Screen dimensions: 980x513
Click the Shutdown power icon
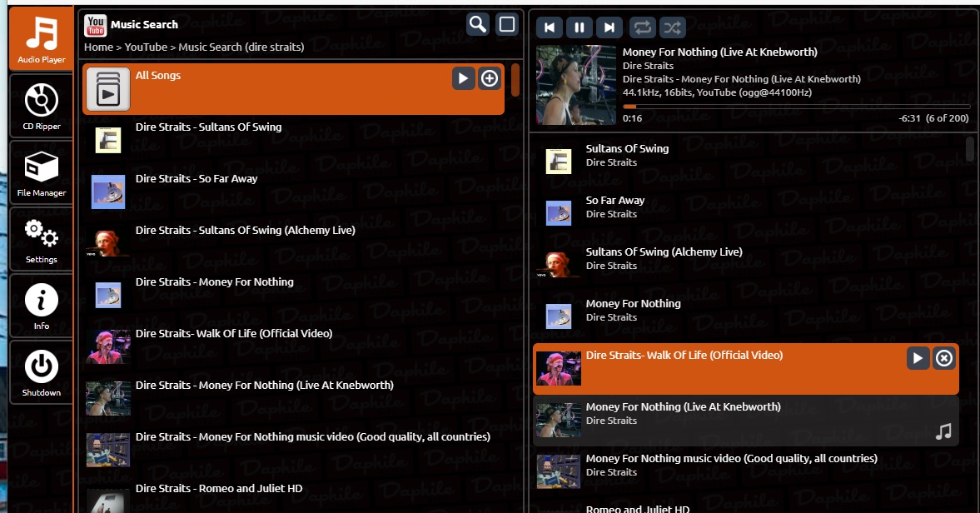(42, 366)
